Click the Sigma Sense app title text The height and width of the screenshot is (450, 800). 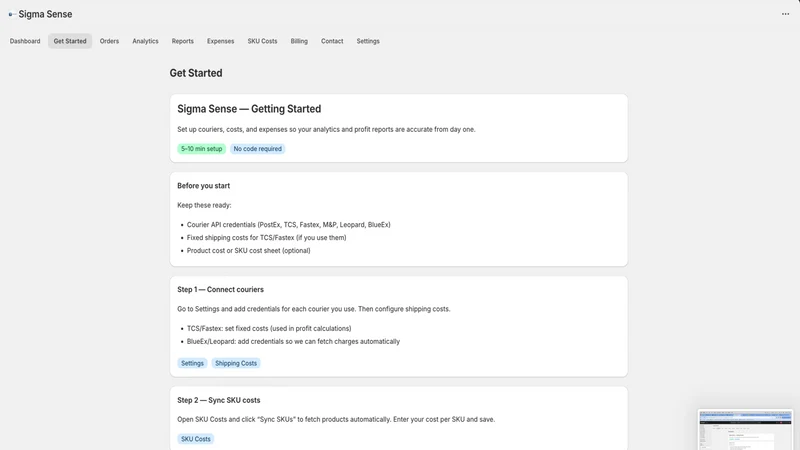coord(45,14)
